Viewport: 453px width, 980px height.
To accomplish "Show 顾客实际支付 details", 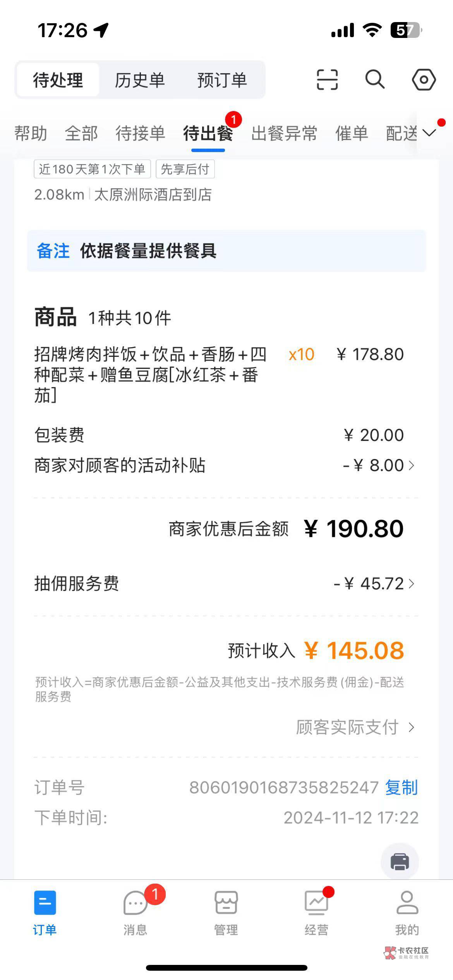I will (x=355, y=728).
